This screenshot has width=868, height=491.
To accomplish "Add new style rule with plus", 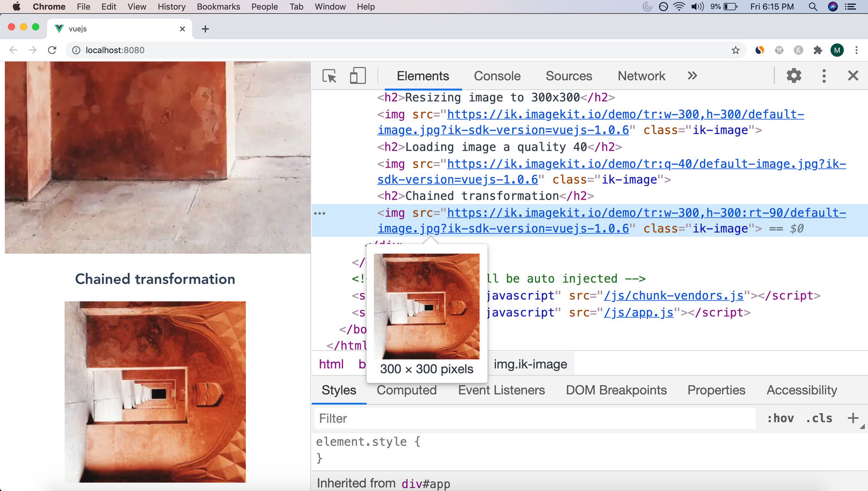I will coord(853,418).
